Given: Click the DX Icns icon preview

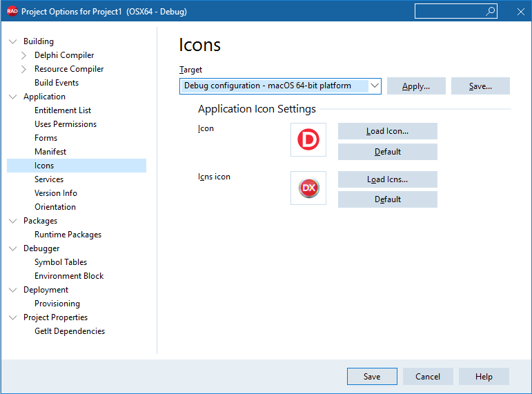Looking at the screenshot, I should click(x=308, y=188).
